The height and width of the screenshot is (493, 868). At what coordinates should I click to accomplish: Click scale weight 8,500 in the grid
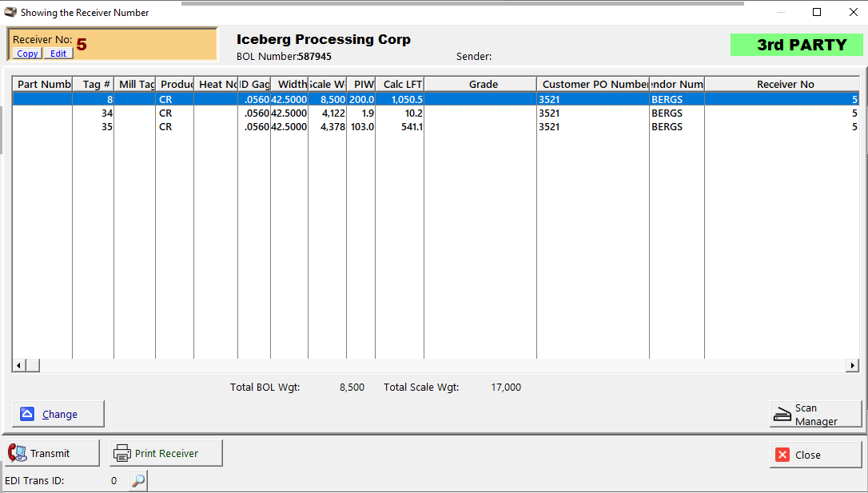click(x=332, y=100)
